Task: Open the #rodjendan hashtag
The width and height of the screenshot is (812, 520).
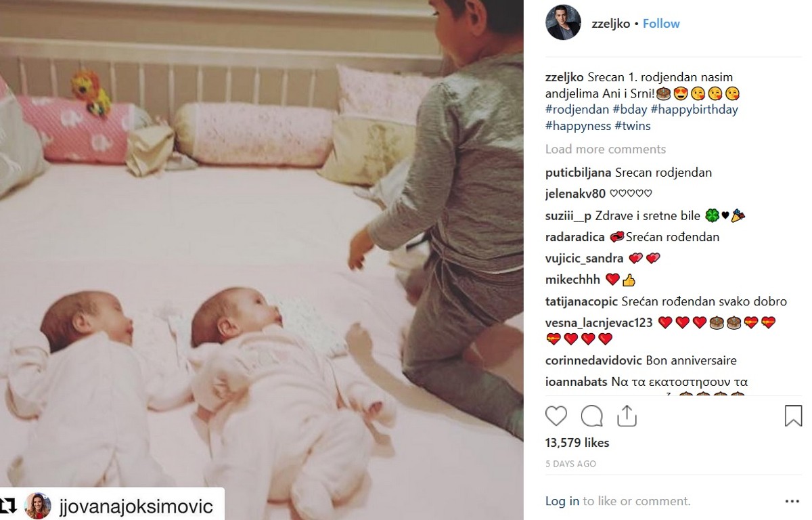Action: click(x=577, y=110)
